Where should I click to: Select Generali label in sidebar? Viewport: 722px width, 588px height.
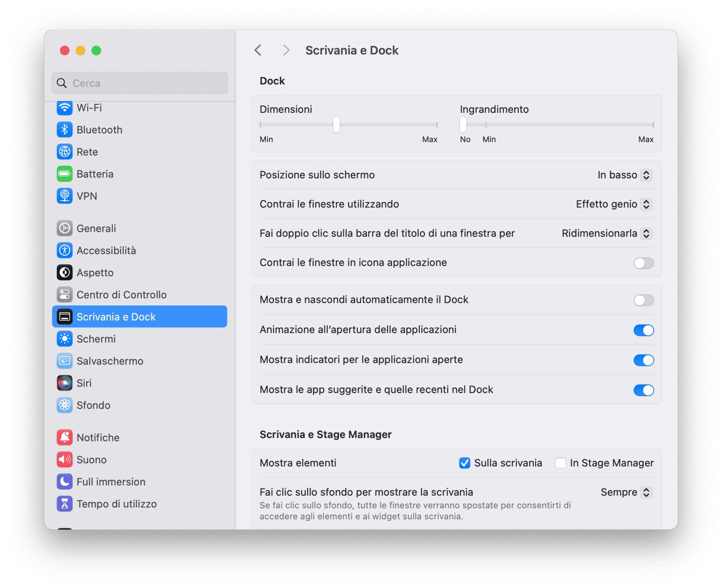[x=96, y=228]
